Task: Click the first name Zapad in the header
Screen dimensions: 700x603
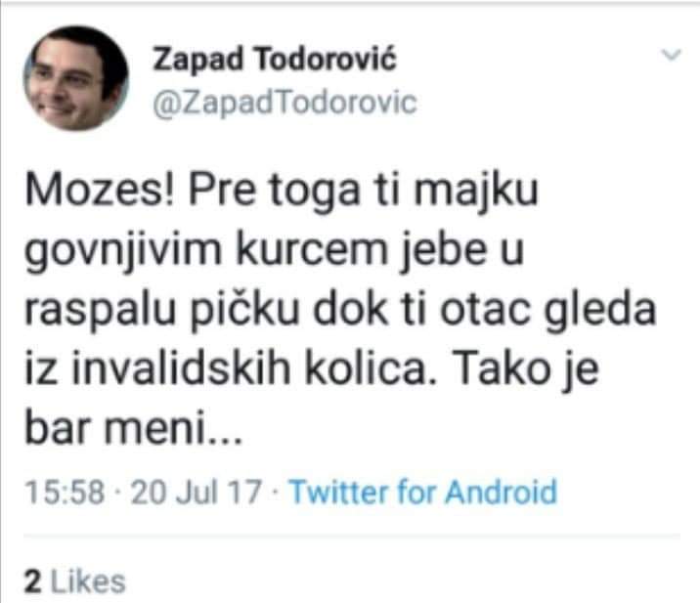Action: pyautogui.click(x=199, y=61)
